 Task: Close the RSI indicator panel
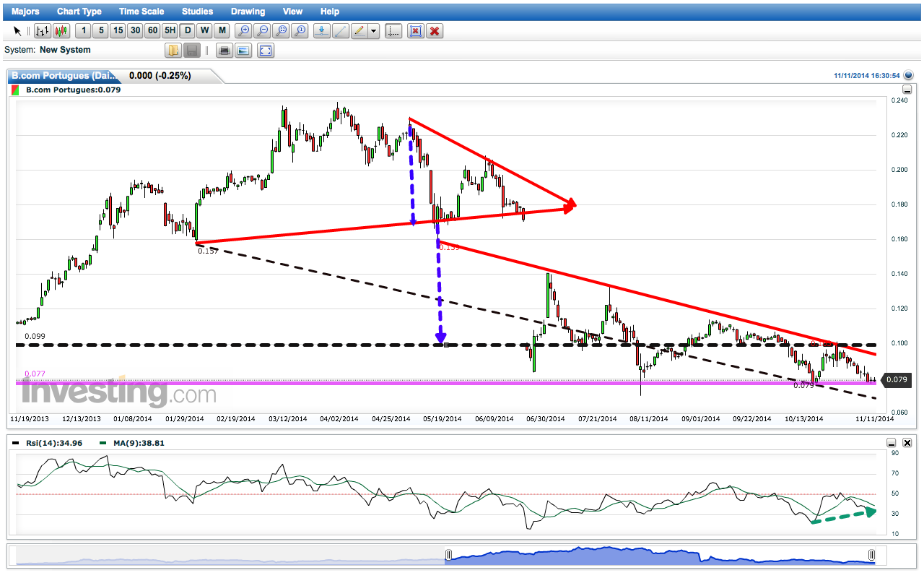point(907,443)
